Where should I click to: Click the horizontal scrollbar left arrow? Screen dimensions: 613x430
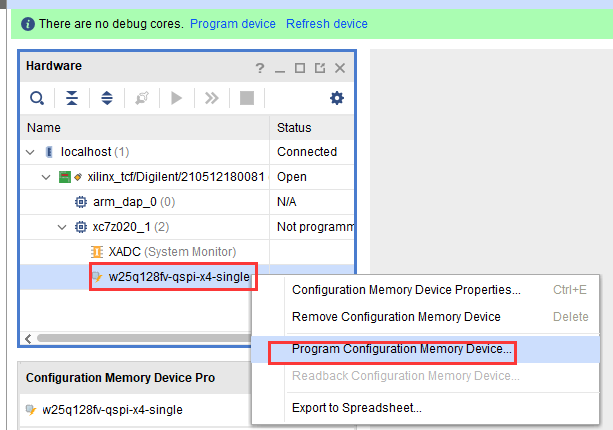(x=28, y=338)
